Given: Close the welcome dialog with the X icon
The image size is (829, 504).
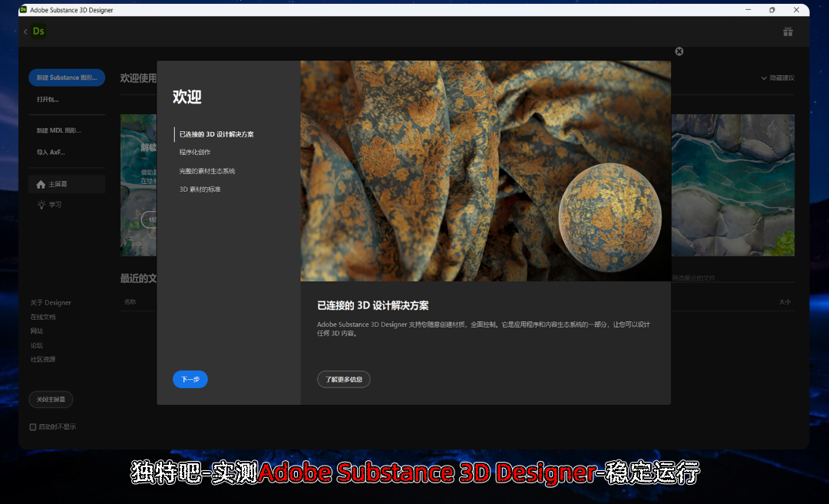Looking at the screenshot, I should (x=679, y=51).
